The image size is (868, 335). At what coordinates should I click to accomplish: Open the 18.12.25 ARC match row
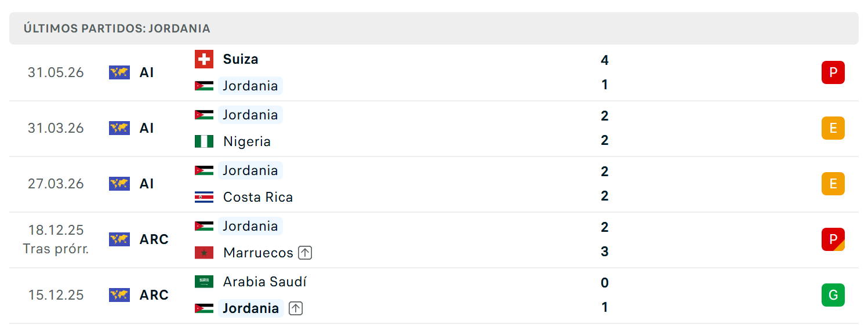coord(434,240)
